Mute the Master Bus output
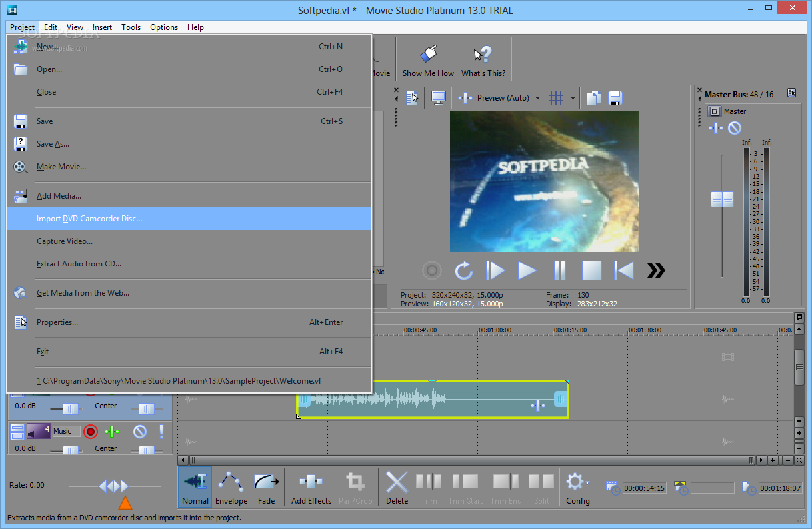 [734, 128]
